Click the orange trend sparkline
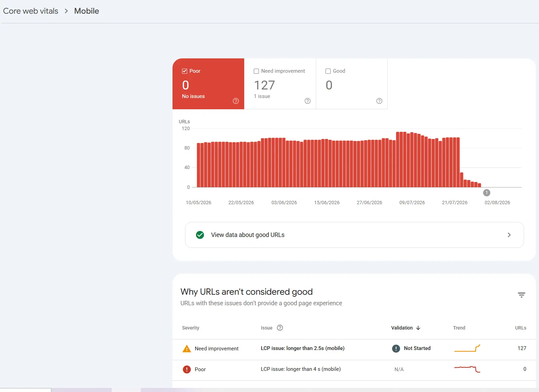 point(467,348)
